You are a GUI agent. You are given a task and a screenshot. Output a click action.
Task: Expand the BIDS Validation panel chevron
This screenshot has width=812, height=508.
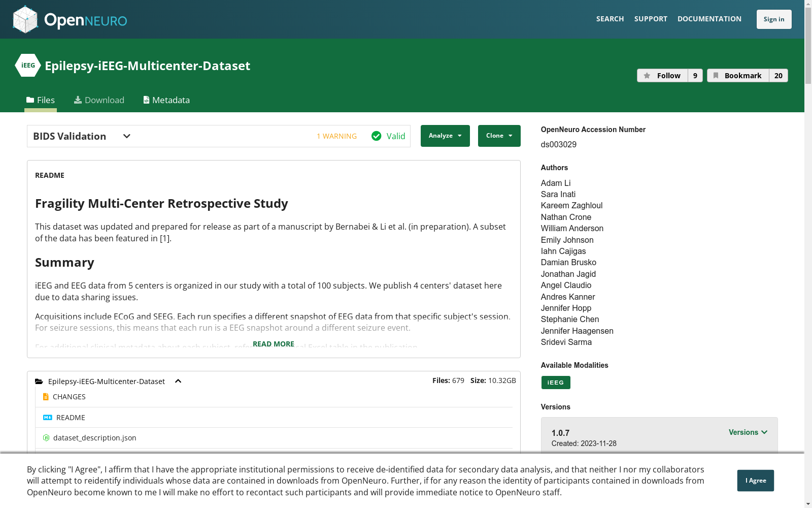(127, 136)
